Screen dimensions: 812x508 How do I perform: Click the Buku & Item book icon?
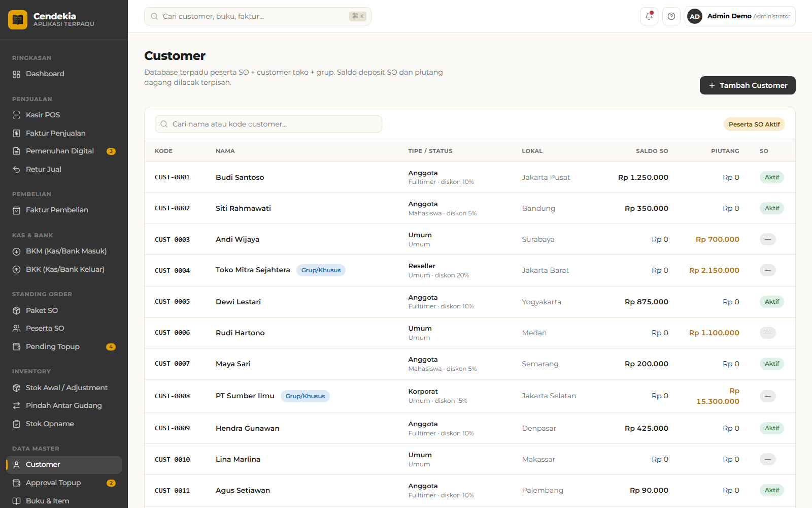click(x=17, y=501)
